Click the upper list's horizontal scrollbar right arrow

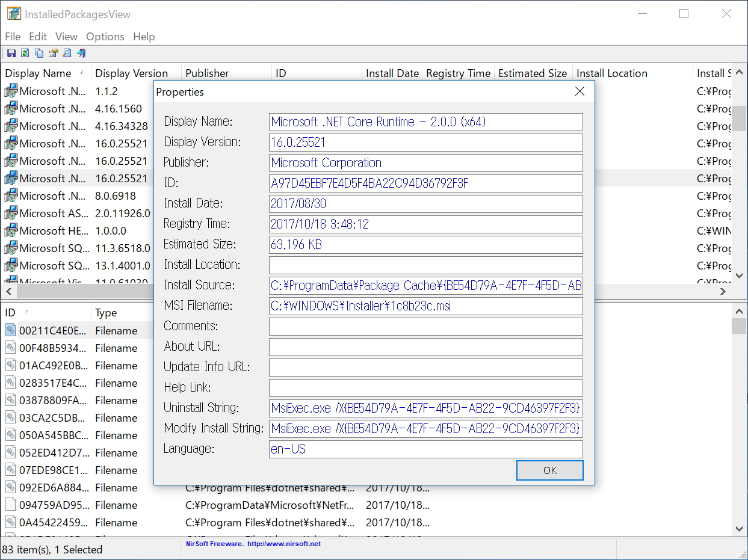tap(723, 291)
